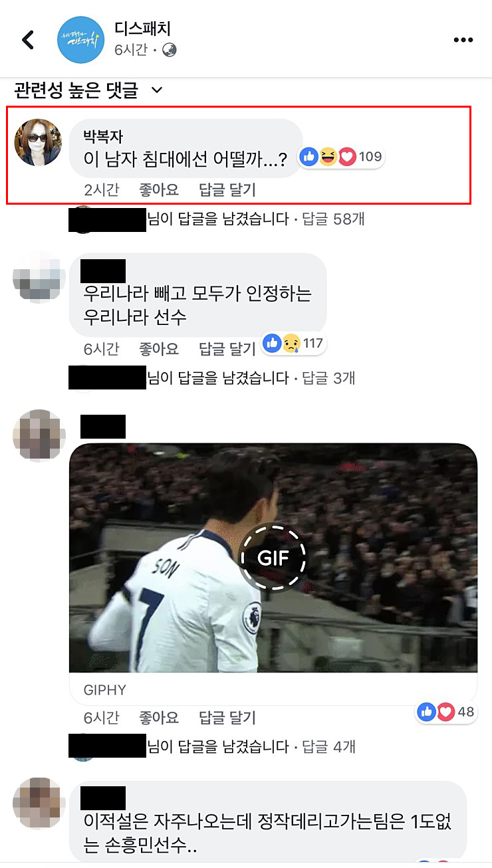The height and width of the screenshot is (868, 492).
Task: Open the three-dot more options menu
Action: pos(463,40)
